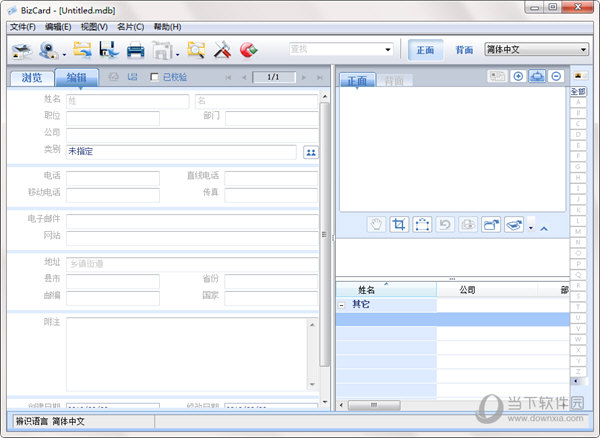Click the fit-to-window zoom icon

(537, 76)
